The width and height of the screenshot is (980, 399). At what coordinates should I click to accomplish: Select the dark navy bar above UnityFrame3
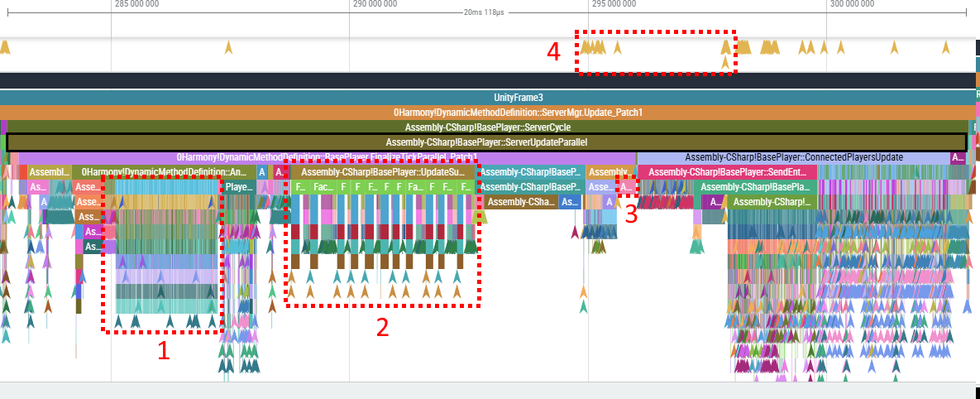488,80
